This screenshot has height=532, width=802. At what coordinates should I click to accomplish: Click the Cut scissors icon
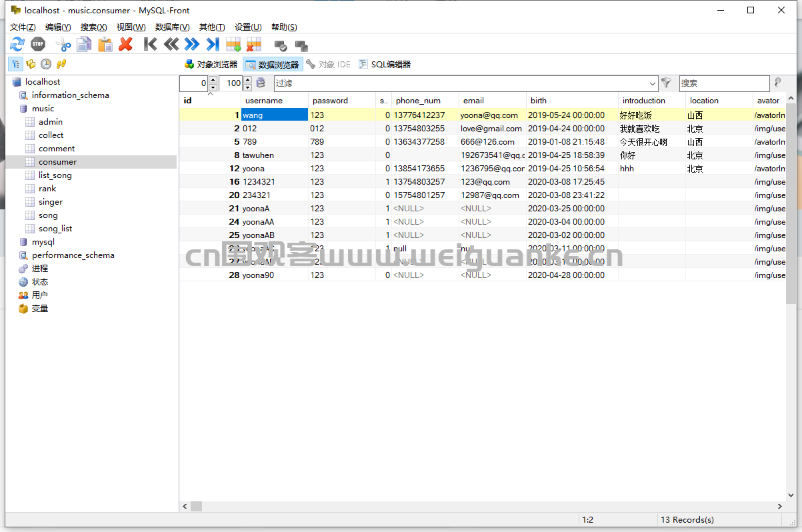point(63,45)
